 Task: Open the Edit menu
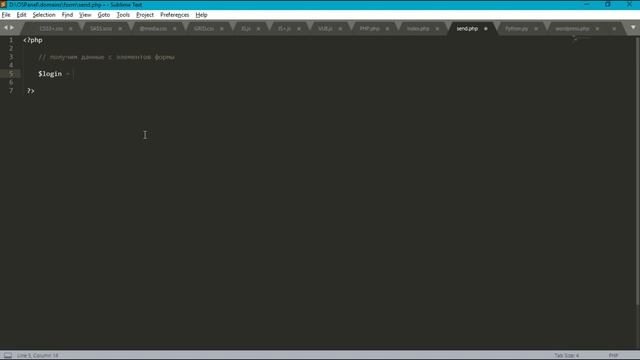tap(21, 15)
